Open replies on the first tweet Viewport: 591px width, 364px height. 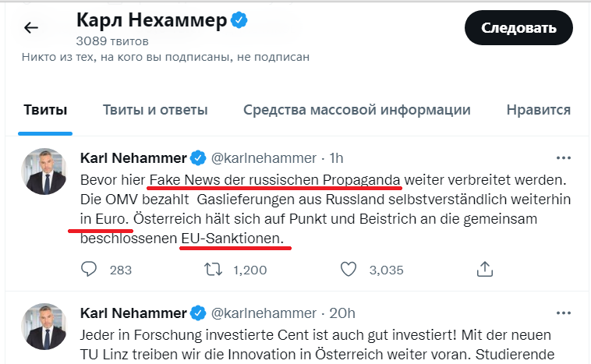point(90,270)
